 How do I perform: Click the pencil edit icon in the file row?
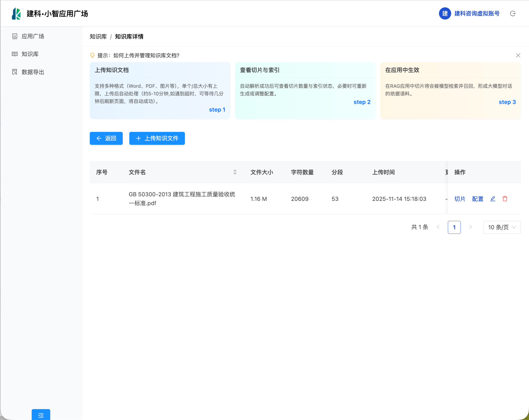point(493,199)
